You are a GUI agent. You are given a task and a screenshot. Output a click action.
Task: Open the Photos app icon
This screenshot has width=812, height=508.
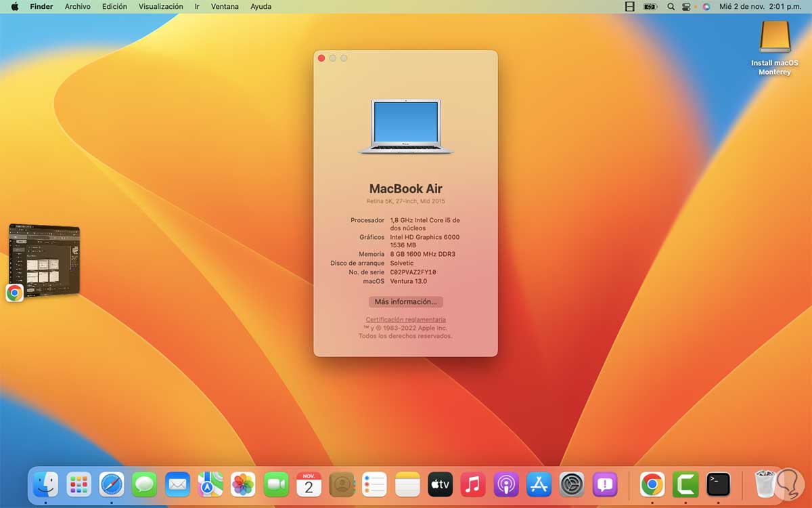pos(243,485)
